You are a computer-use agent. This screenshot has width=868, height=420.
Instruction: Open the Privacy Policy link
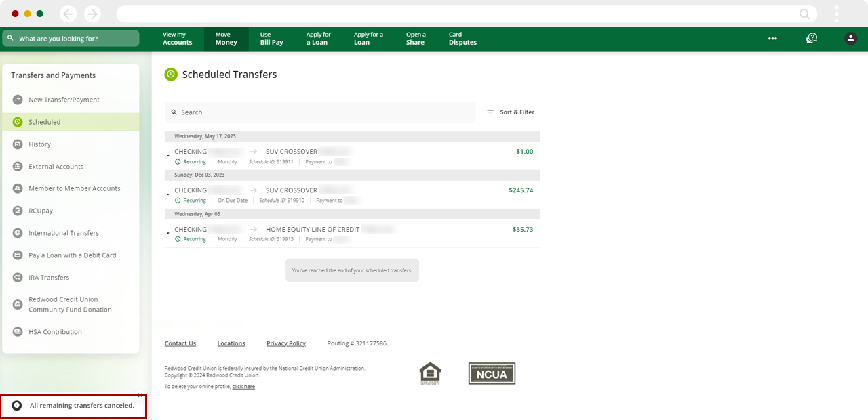click(x=285, y=343)
